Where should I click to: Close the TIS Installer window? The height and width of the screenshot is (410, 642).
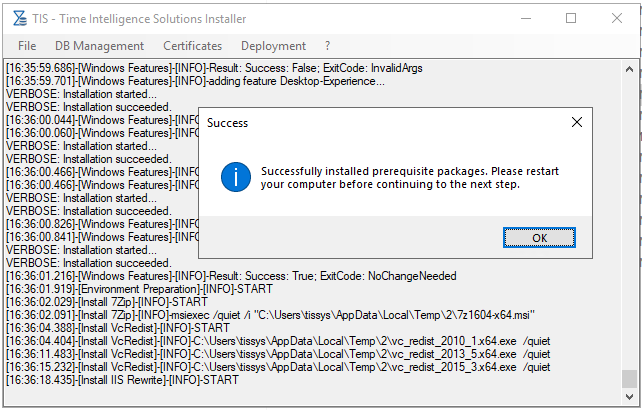point(617,18)
